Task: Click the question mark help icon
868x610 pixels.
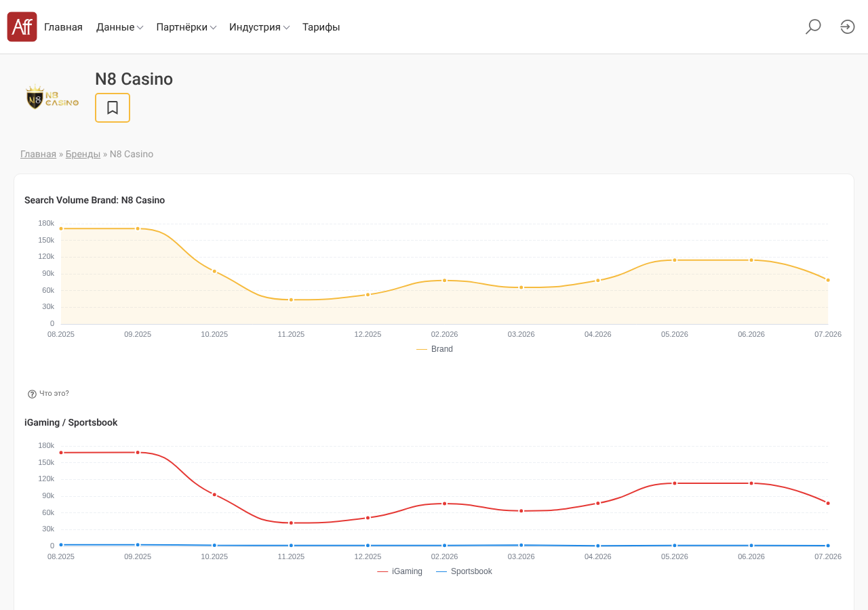Action: pos(32,394)
